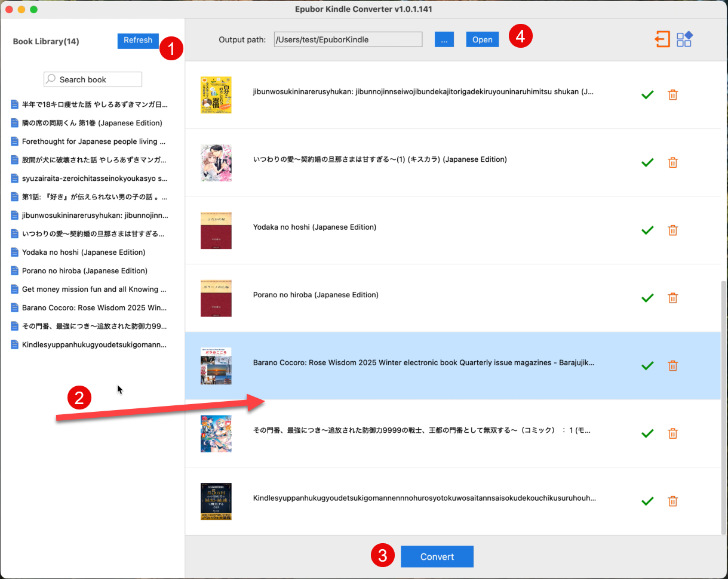Click green checkmark on いつわりの愛 row
728x579 pixels.
(647, 162)
